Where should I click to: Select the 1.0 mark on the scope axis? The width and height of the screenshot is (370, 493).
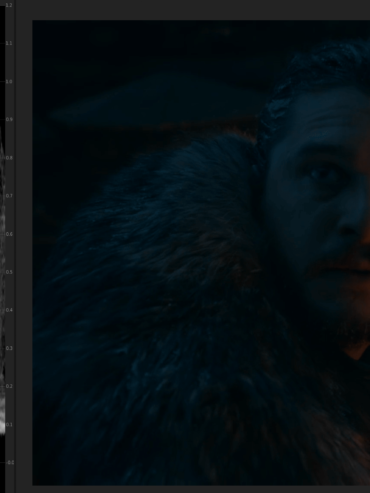pos(9,81)
